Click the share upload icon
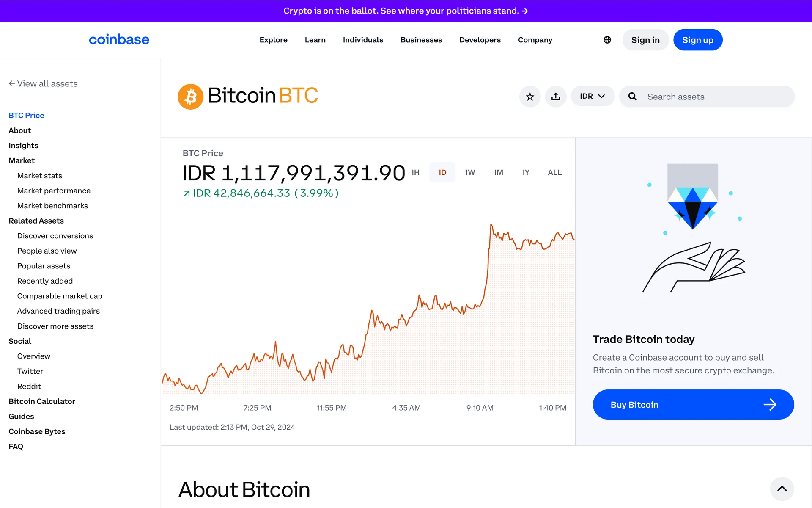The height and width of the screenshot is (508, 812). coord(556,97)
